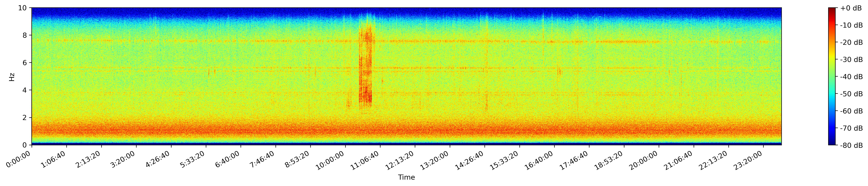Click the -60 dB colorbar label

coord(852,111)
